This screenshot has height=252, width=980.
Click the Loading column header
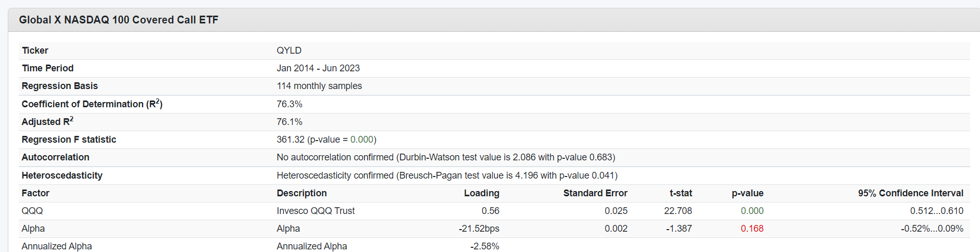click(482, 193)
